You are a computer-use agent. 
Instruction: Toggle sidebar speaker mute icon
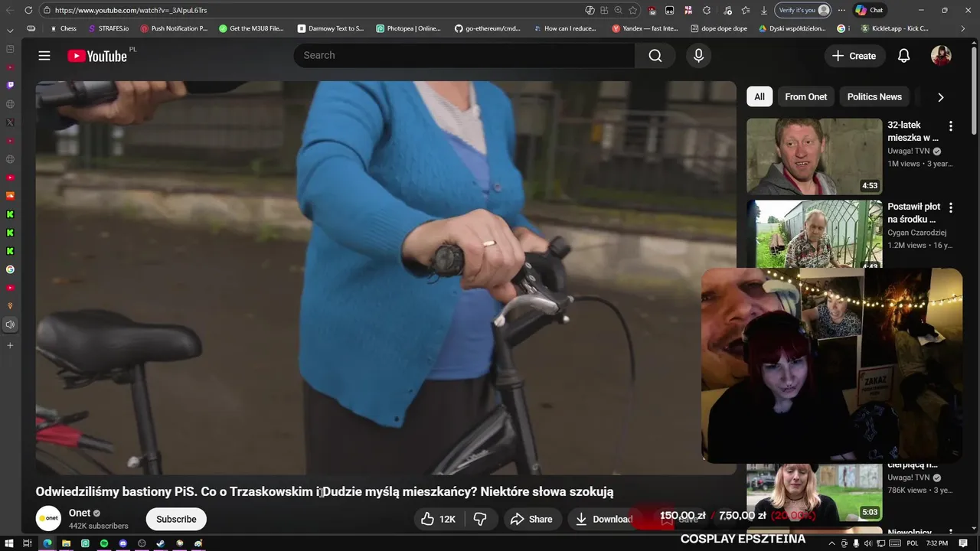click(x=10, y=324)
